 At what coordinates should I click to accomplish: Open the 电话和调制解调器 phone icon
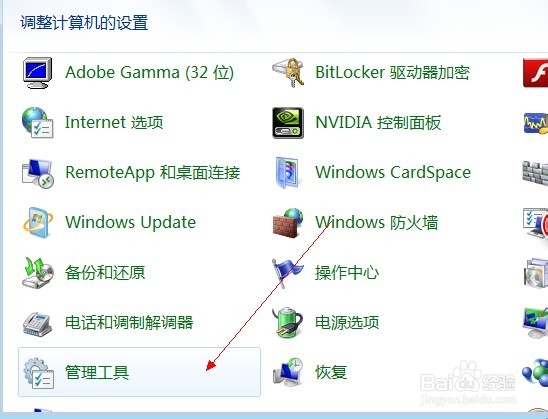[37, 324]
